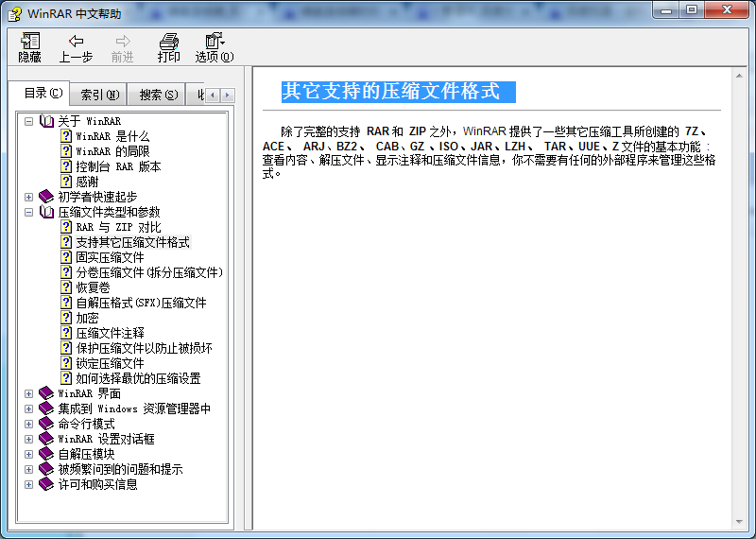Screen dimensions: 756x539
Task: Expand the WinRAR 界面 tree node
Action: [x=29, y=393]
